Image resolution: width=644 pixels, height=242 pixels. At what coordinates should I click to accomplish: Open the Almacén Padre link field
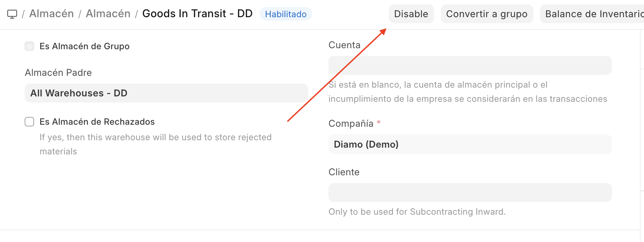click(166, 93)
